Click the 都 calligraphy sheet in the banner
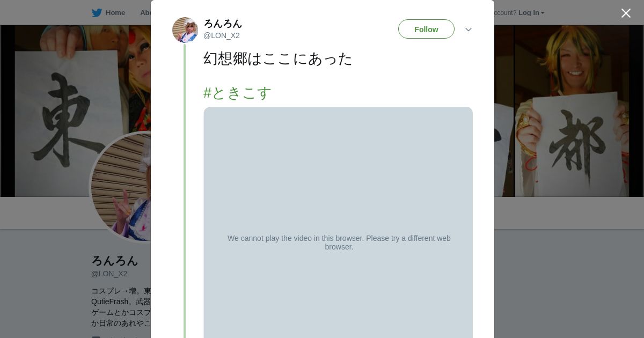Viewport: 644px width, 338px height. click(577, 142)
